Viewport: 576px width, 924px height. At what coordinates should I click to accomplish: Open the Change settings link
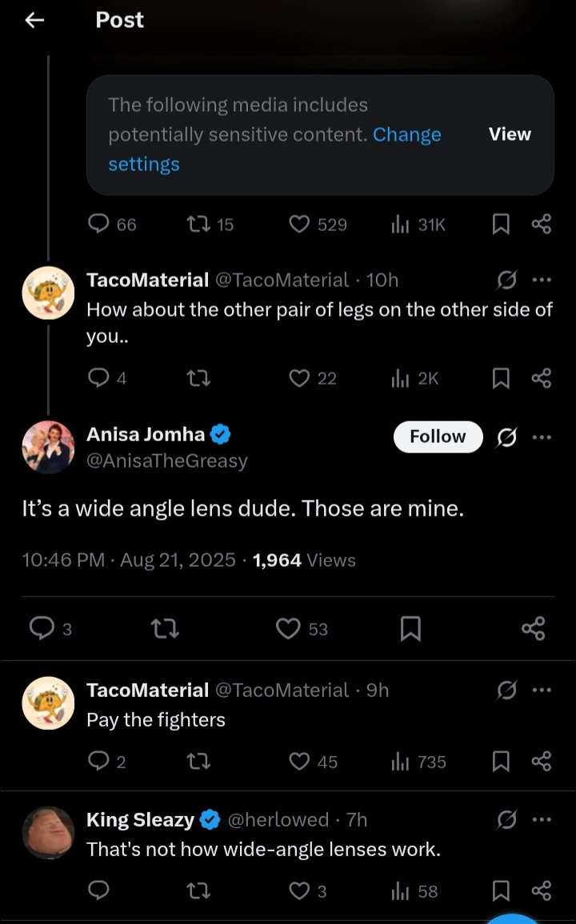(x=274, y=149)
